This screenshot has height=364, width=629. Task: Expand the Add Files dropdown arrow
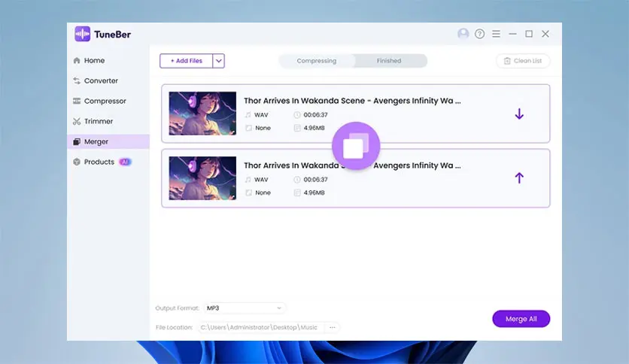pyautogui.click(x=219, y=61)
